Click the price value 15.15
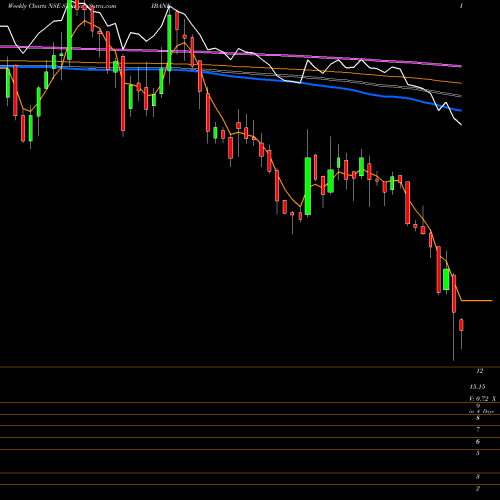Screen dimensions: 500x500 coord(477,387)
